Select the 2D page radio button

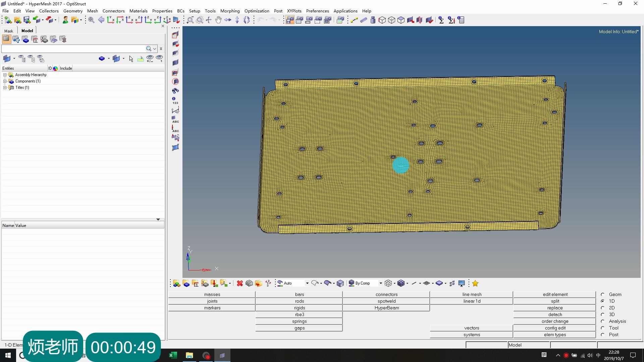pos(603,308)
